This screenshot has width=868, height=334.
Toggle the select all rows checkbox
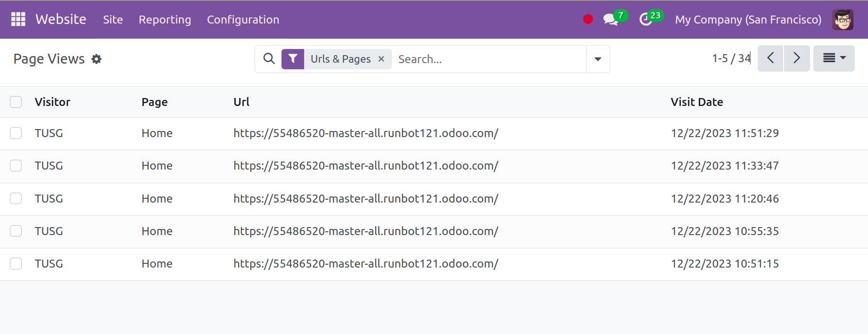pos(16,102)
